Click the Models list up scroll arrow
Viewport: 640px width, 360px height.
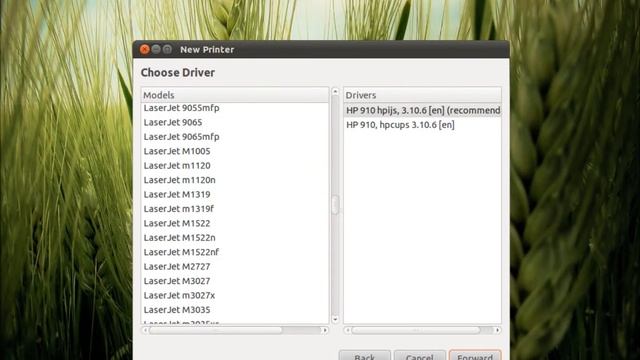335,91
